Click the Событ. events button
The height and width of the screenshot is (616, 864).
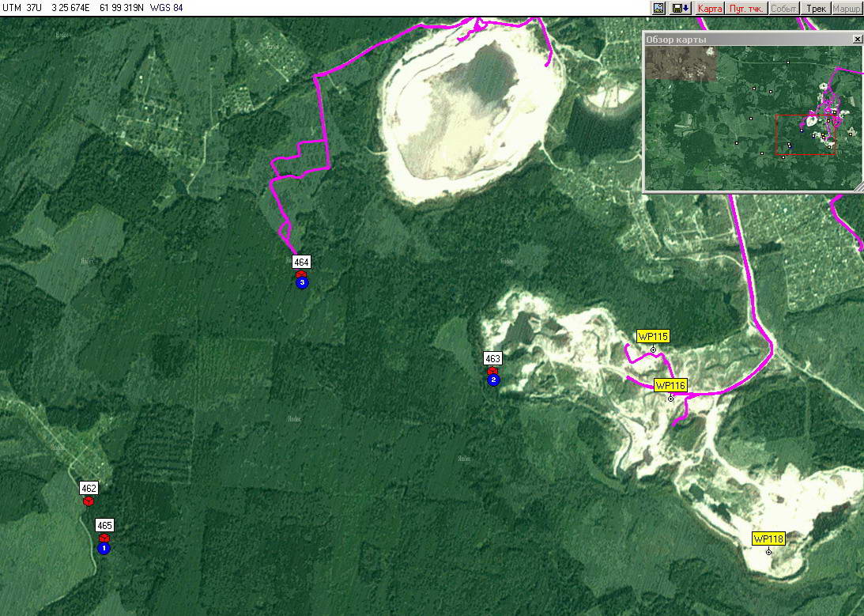(783, 8)
